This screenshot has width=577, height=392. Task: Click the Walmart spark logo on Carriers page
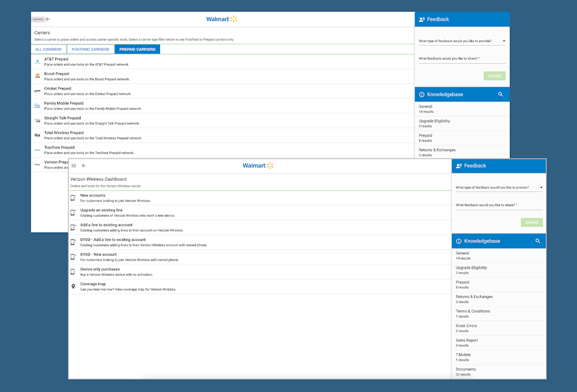[234, 19]
